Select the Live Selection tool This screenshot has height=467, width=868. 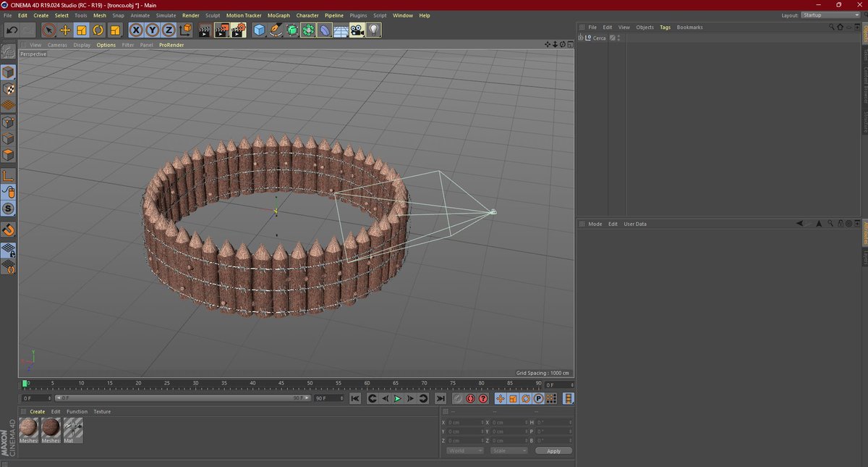pos(48,30)
